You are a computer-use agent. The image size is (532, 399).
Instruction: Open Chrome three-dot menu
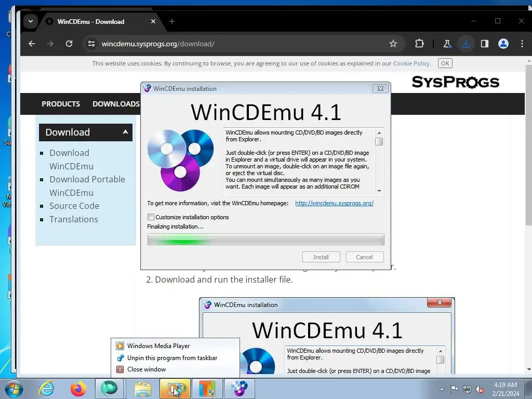(x=522, y=44)
